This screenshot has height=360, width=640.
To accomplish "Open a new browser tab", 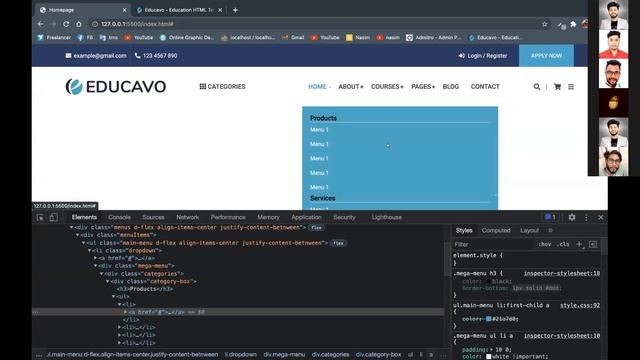I will (x=235, y=10).
